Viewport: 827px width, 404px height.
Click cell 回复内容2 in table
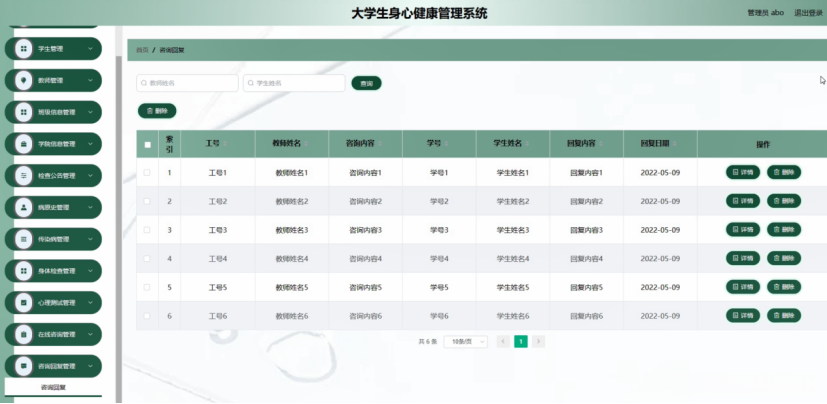[x=586, y=201]
